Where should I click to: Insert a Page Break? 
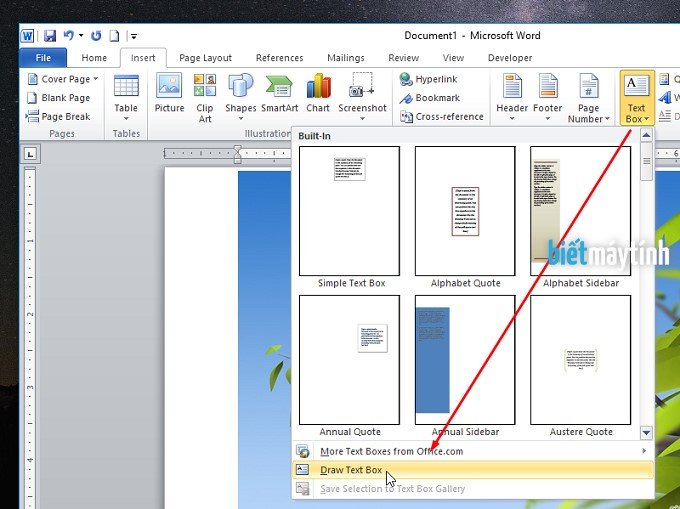(58, 116)
